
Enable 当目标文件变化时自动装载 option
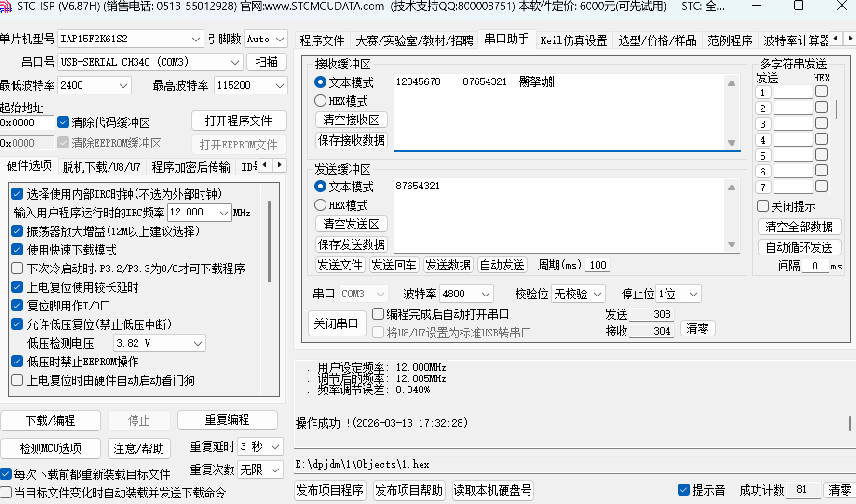[x=6, y=492]
